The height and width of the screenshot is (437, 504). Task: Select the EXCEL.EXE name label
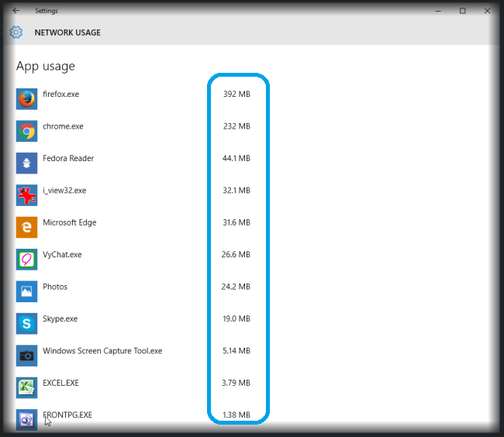click(x=60, y=383)
